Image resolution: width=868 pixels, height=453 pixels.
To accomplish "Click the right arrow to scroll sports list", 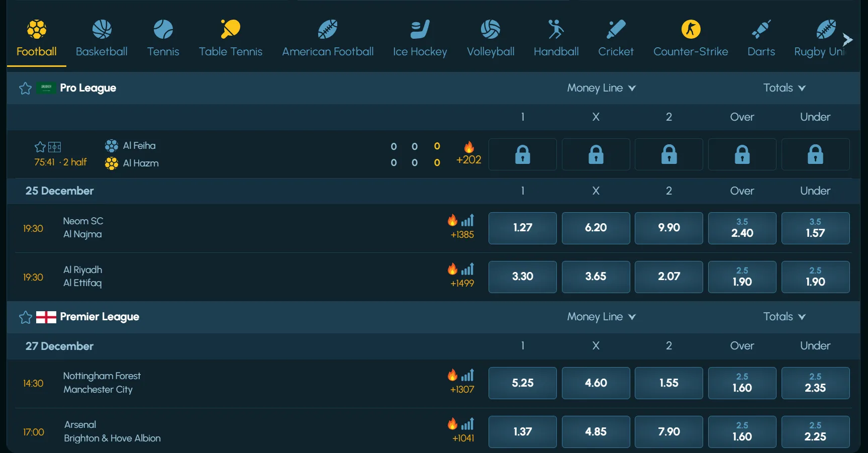I will (848, 39).
